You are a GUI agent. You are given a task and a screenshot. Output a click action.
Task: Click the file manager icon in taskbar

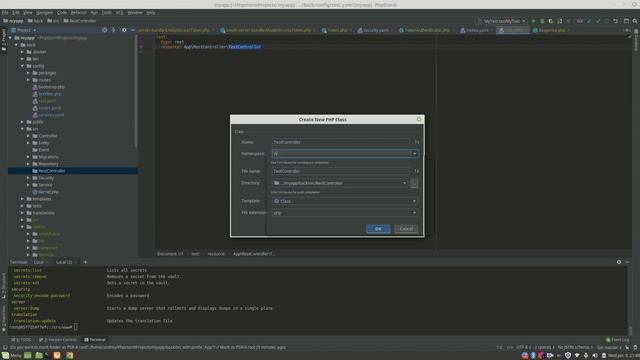pyautogui.click(x=39, y=356)
